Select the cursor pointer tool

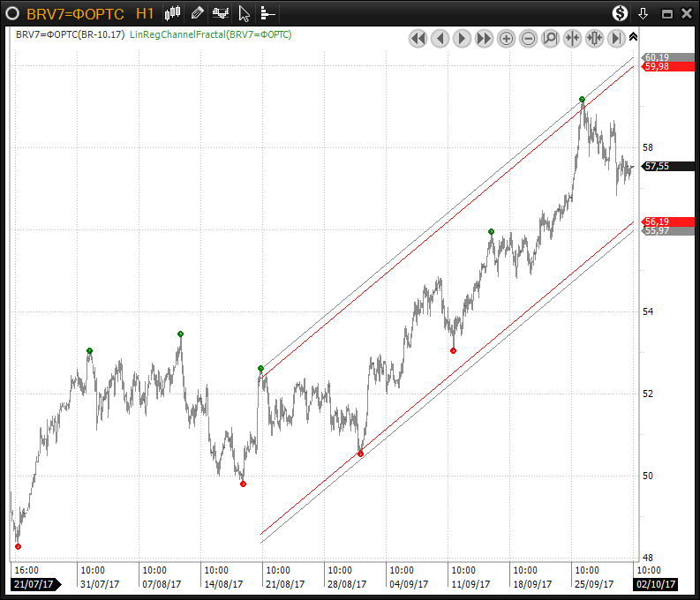[245, 13]
